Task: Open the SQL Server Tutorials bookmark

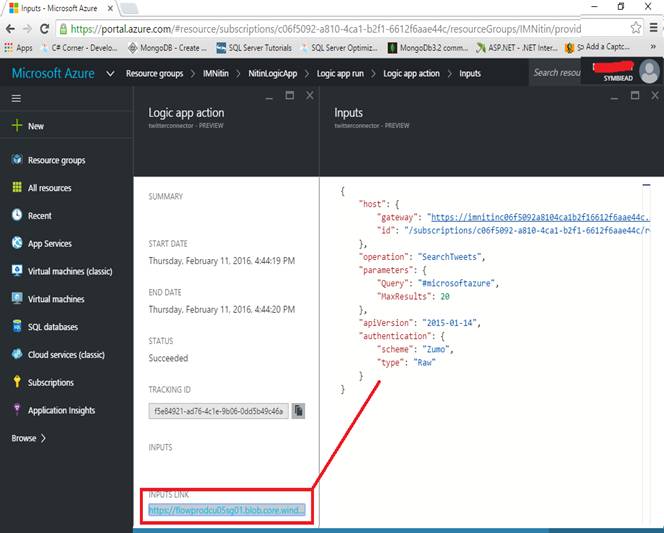Action: point(254,48)
